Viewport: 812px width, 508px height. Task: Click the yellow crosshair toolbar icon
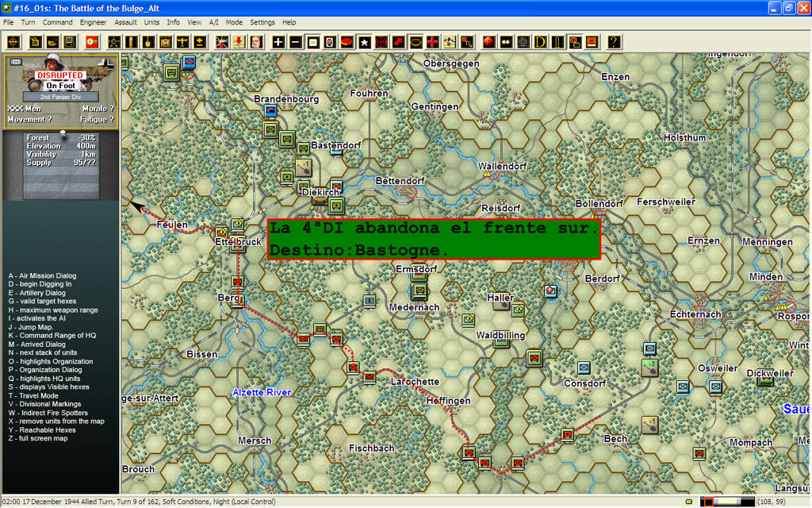13,42
